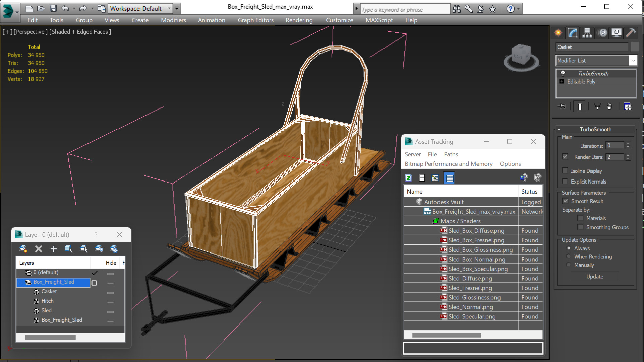Switch Asset Tracking to tree view icon
Screen dimensions: 644x362
point(435,178)
